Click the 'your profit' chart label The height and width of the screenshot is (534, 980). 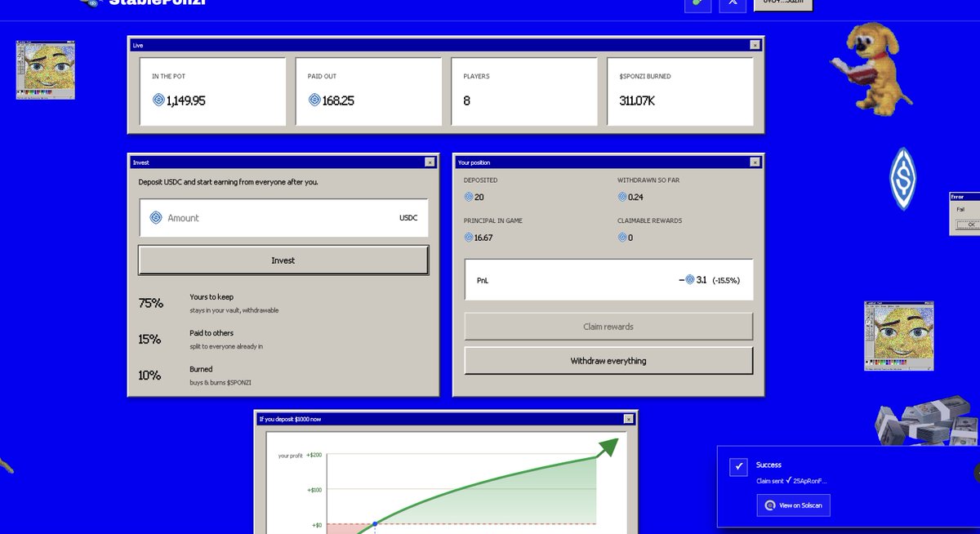pos(290,455)
